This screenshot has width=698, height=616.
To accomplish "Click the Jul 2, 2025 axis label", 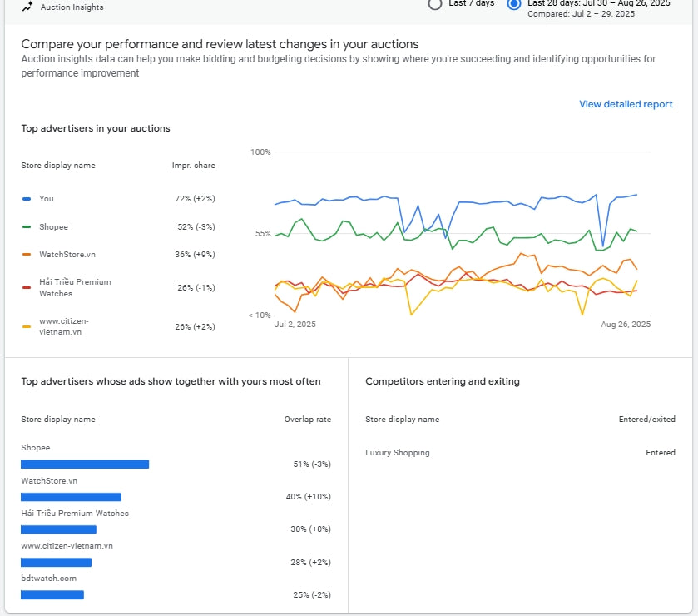I will [x=295, y=325].
